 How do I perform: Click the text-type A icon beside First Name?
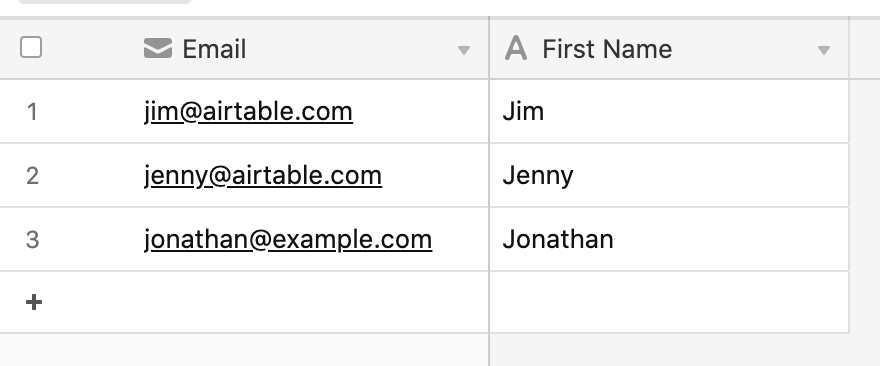pyautogui.click(x=516, y=48)
